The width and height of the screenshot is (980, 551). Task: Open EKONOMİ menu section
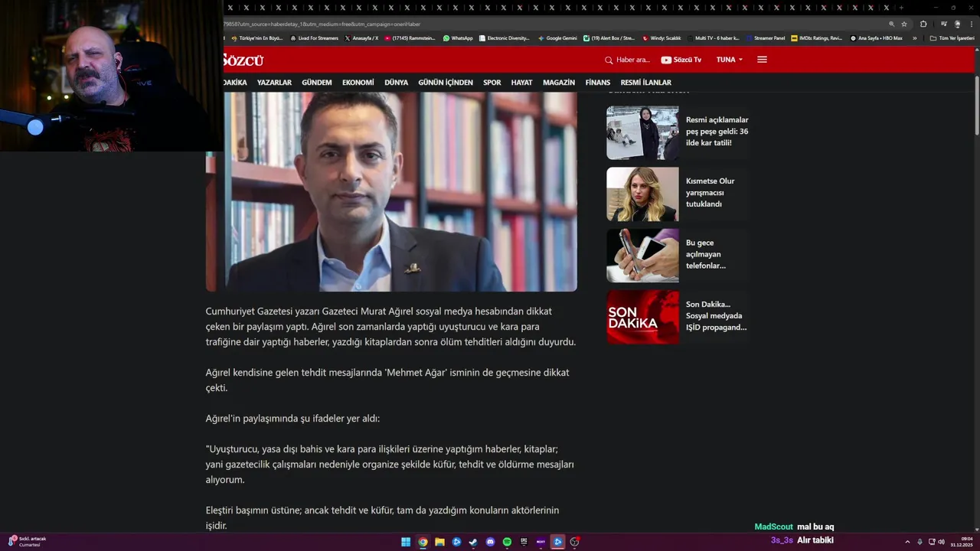tap(358, 83)
